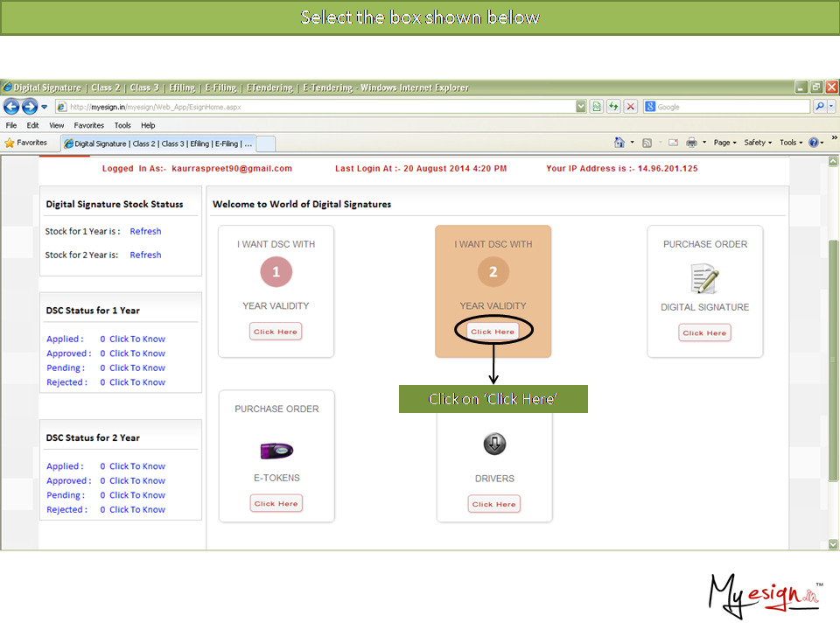Click the Home icon in command bar
The image size is (840, 630).
619,143
